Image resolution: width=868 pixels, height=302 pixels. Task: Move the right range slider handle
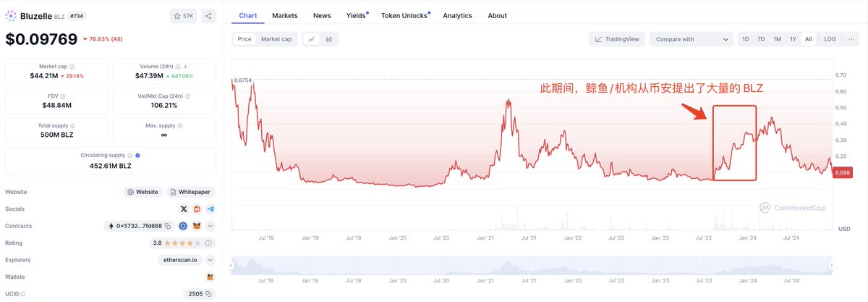click(833, 265)
